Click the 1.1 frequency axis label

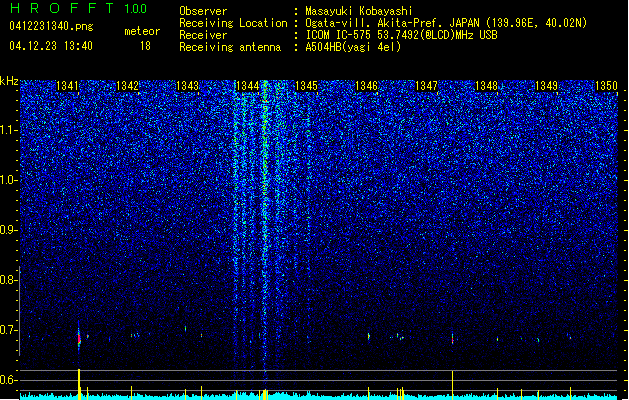pos(8,130)
